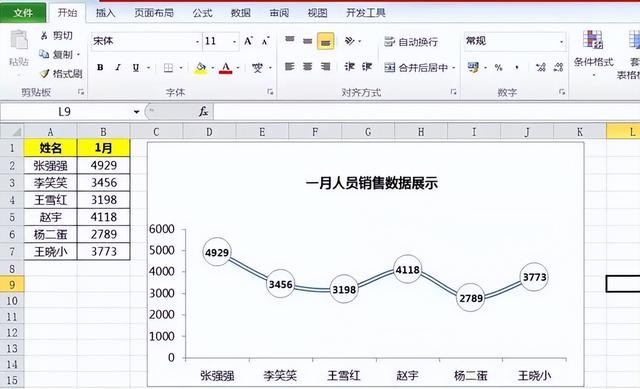Click the Decrease Indent icon
Image resolution: width=640 pixels, height=389 pixels.
349,67
